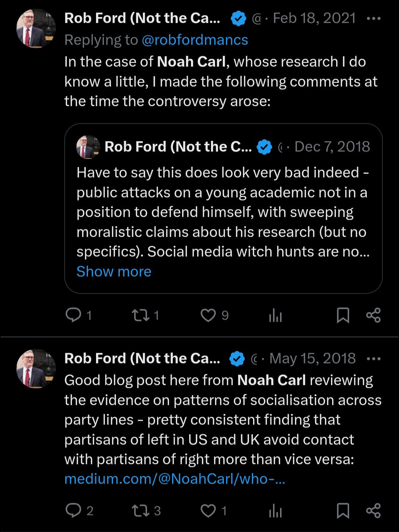Open more options for Feb 18, 2021 tweet
Screen dimensions: 399x532
tap(374, 18)
